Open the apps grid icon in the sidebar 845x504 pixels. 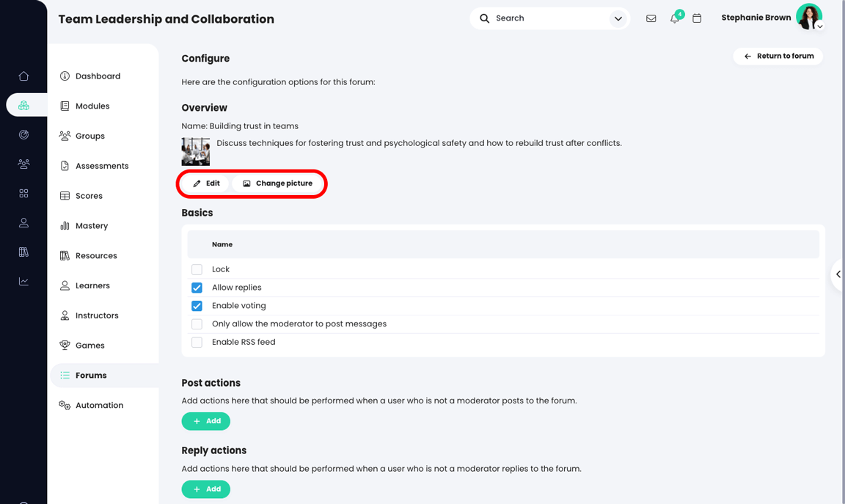tap(23, 193)
